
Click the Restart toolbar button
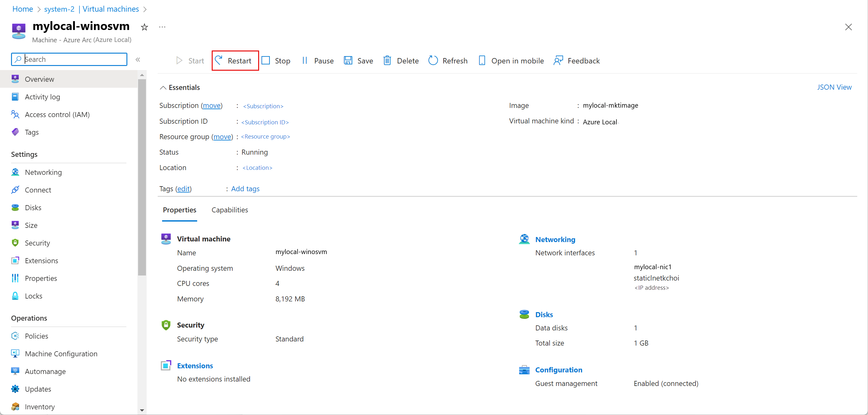click(235, 61)
